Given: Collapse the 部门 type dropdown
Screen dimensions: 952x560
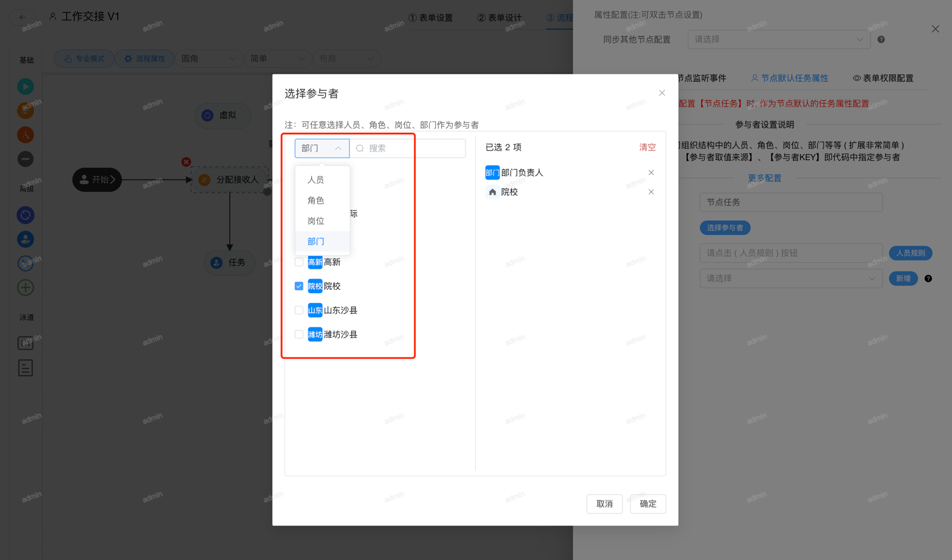Looking at the screenshot, I should (x=322, y=149).
